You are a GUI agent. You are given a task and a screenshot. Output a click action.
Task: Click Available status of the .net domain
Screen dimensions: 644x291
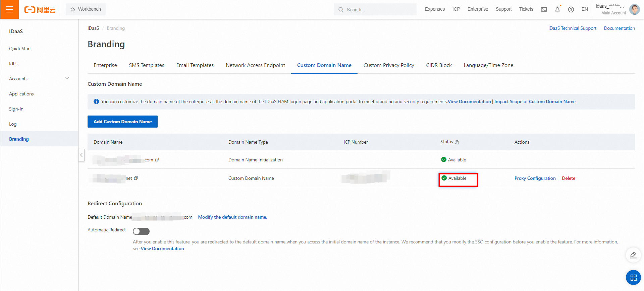coord(454,178)
